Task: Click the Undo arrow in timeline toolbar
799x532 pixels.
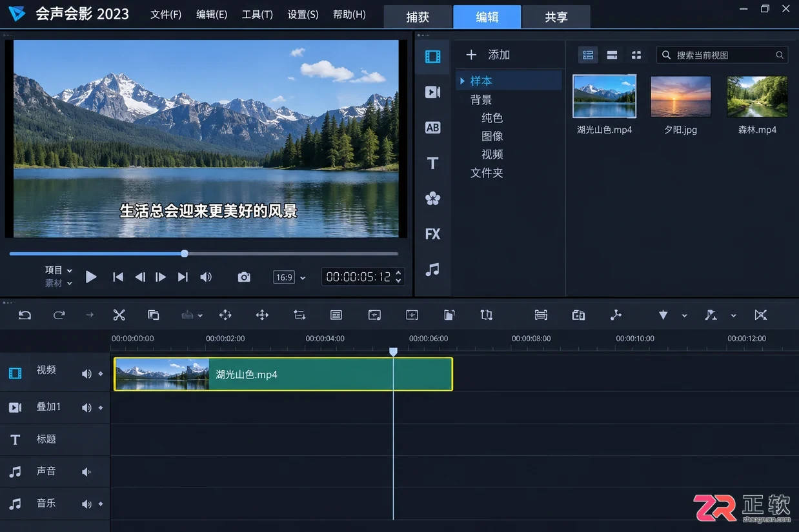Action: pos(25,315)
